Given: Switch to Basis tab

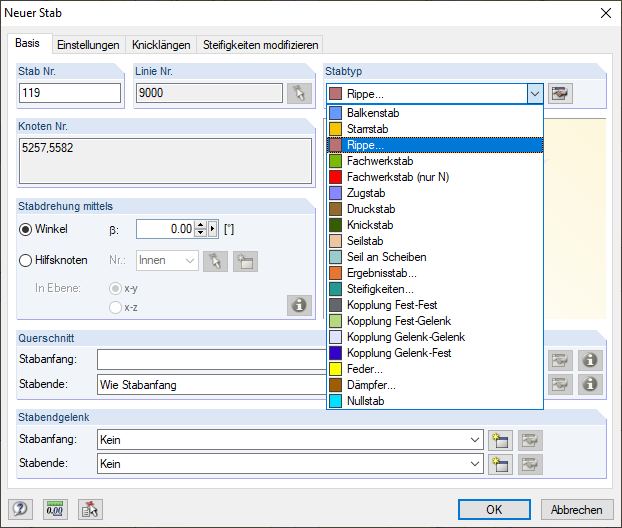Looking at the screenshot, I should [x=27, y=43].
